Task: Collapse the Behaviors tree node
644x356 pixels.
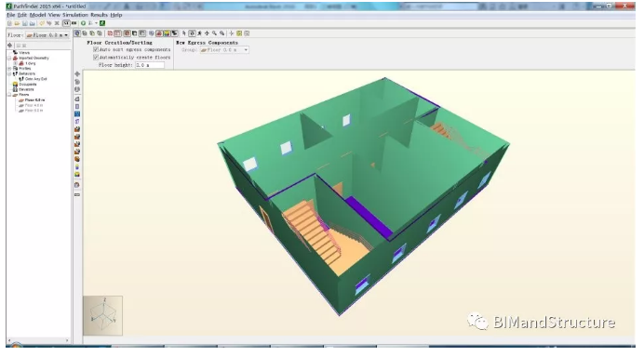Action: (9, 73)
